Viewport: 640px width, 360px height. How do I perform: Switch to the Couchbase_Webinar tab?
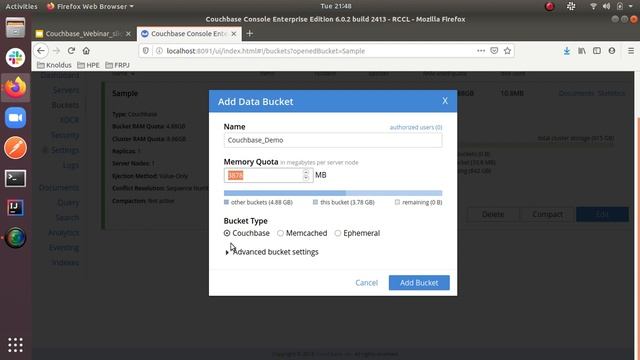[x=83, y=34]
